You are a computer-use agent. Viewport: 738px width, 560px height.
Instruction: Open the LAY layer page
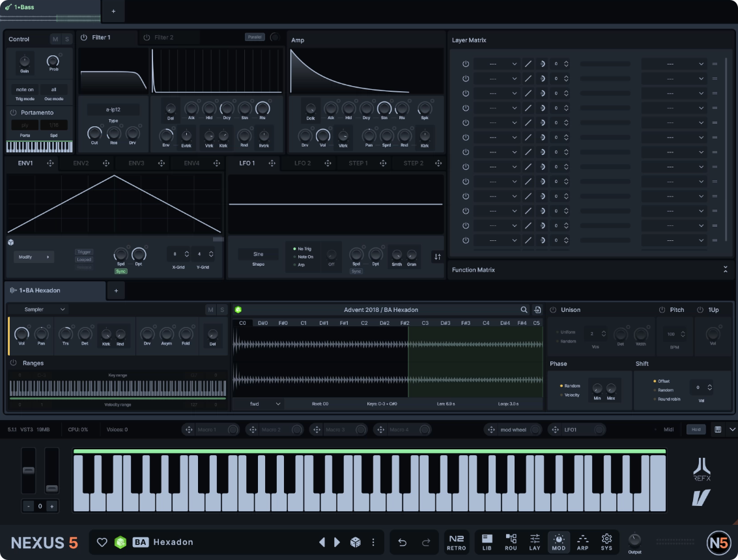pos(535,542)
